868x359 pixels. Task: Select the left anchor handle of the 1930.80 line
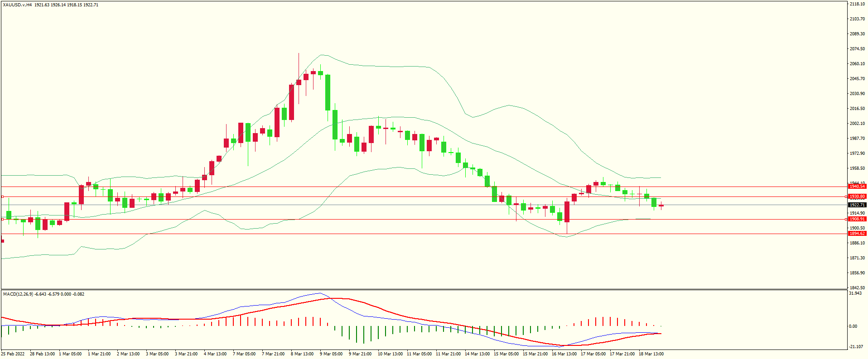click(x=2, y=196)
